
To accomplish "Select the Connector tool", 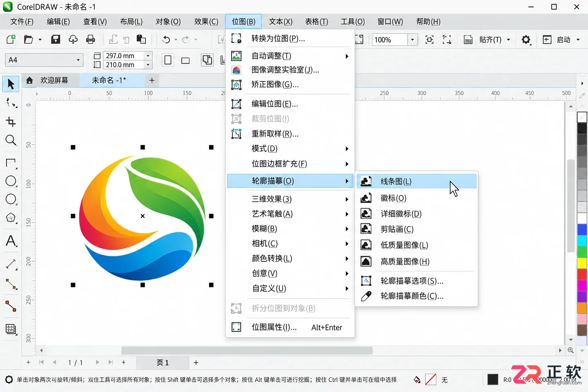I will tap(11, 306).
